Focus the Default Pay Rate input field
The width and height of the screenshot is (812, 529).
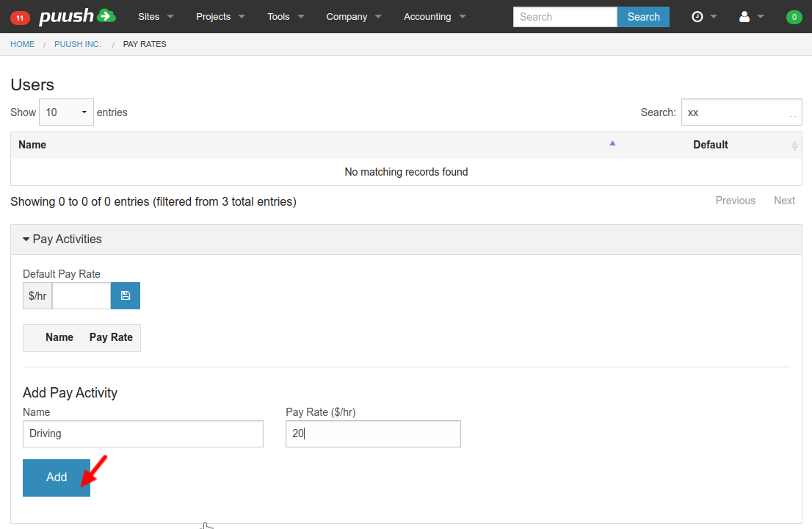tap(81, 295)
